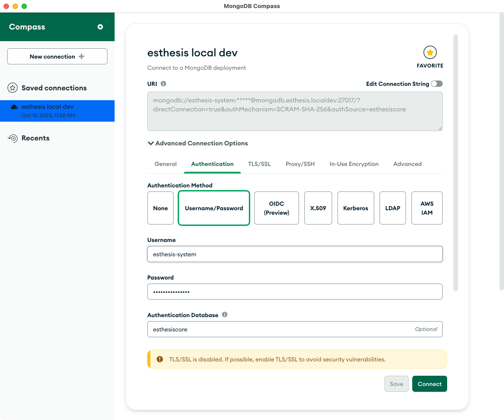
Task: Click the Connect button
Action: pyautogui.click(x=429, y=384)
